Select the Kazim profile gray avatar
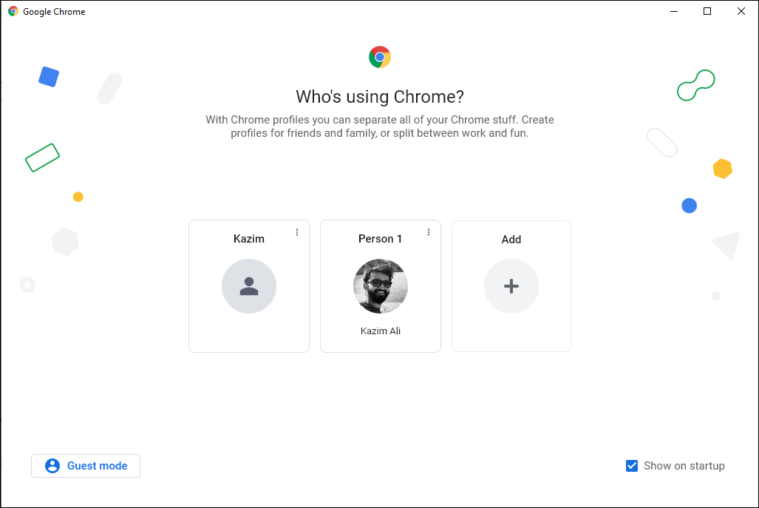 (x=249, y=286)
